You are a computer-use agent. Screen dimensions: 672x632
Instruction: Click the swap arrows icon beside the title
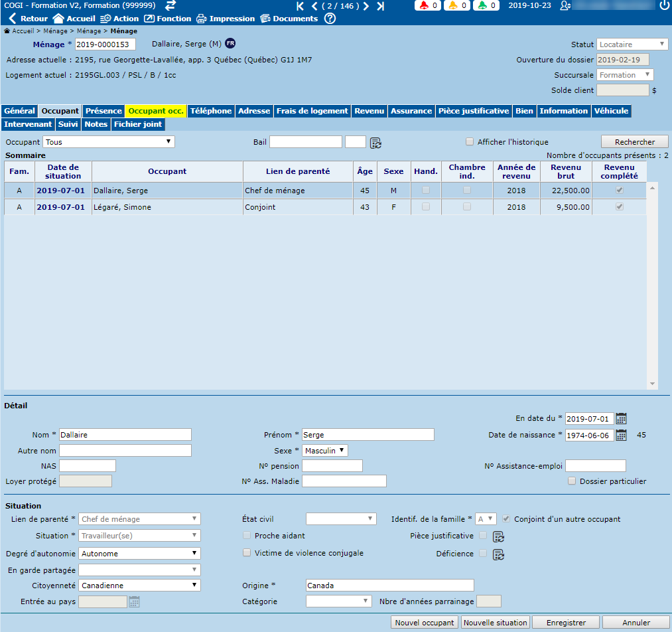[170, 5]
